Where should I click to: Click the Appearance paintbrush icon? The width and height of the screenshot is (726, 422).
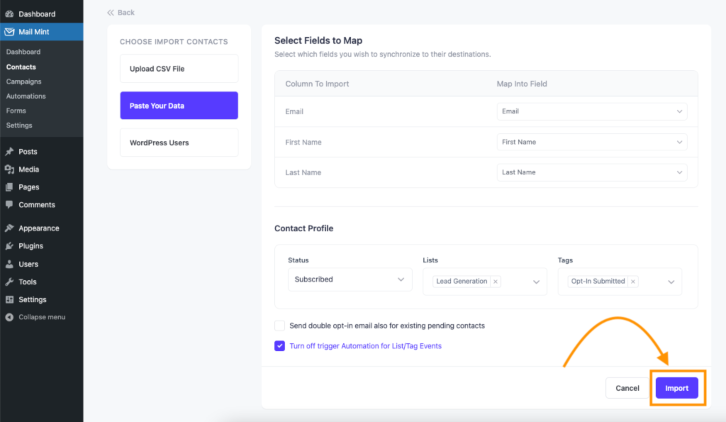tap(9, 228)
